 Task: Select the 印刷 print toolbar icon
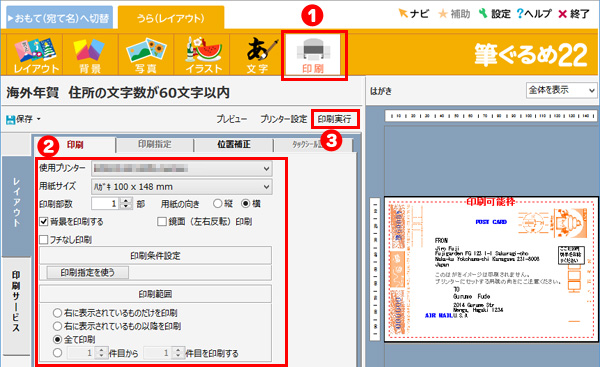(313, 55)
